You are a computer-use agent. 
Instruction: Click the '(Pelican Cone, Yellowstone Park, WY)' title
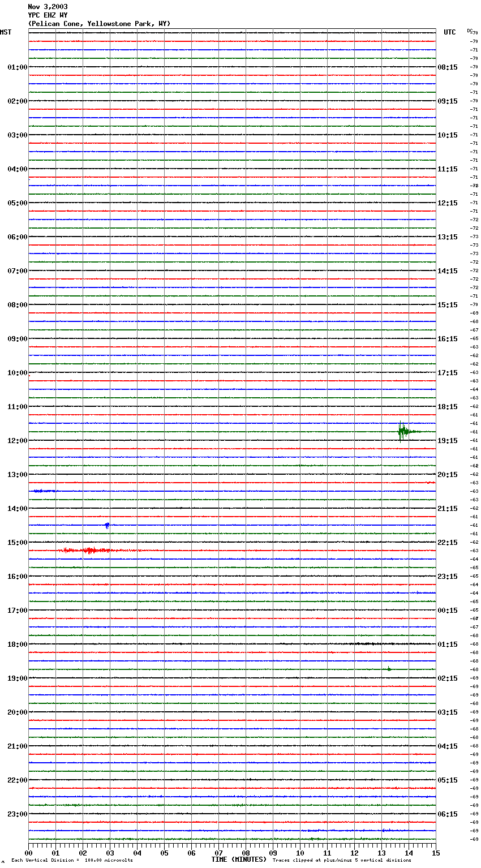coord(99,24)
